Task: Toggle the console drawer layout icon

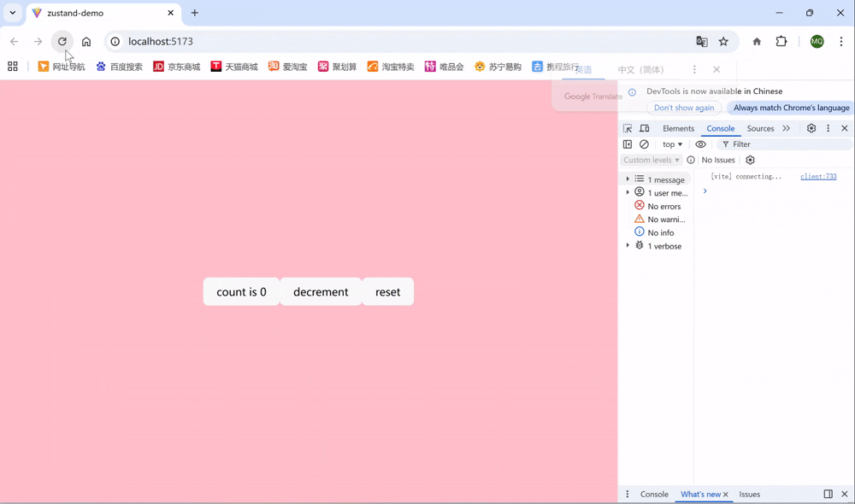Action: (627, 144)
